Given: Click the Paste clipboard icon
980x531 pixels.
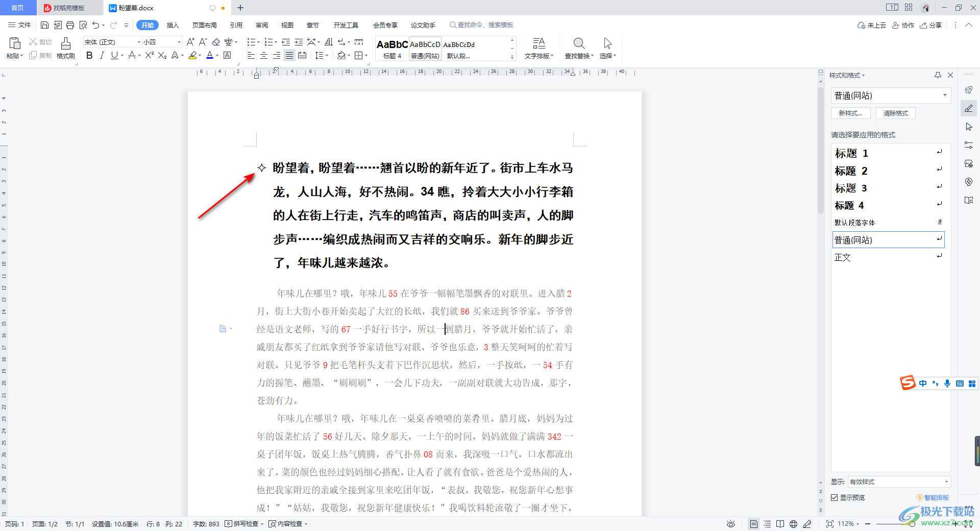Looking at the screenshot, I should coord(14,43).
